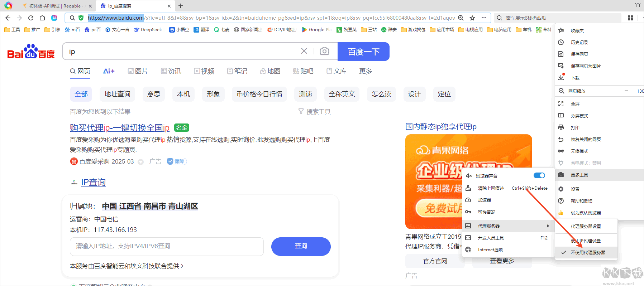Viewport: 644px width, 286px height.
Task: Switch to the 图片 search tab
Action: pyautogui.click(x=138, y=71)
